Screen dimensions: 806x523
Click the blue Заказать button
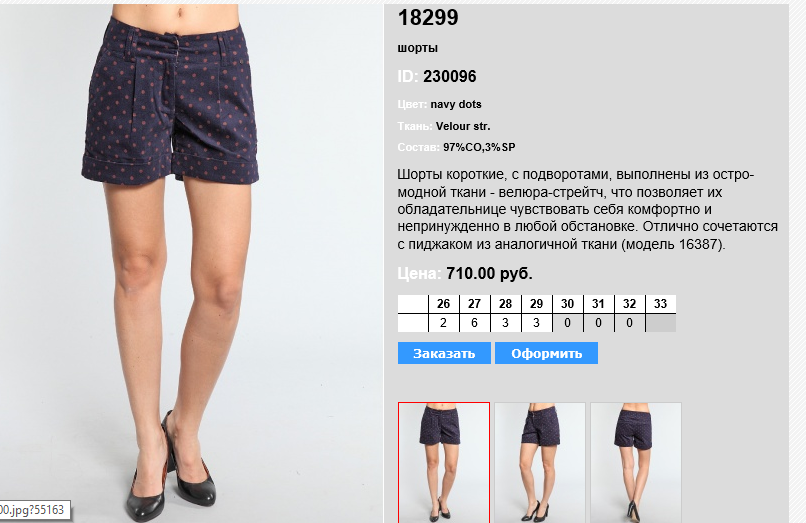coord(444,353)
